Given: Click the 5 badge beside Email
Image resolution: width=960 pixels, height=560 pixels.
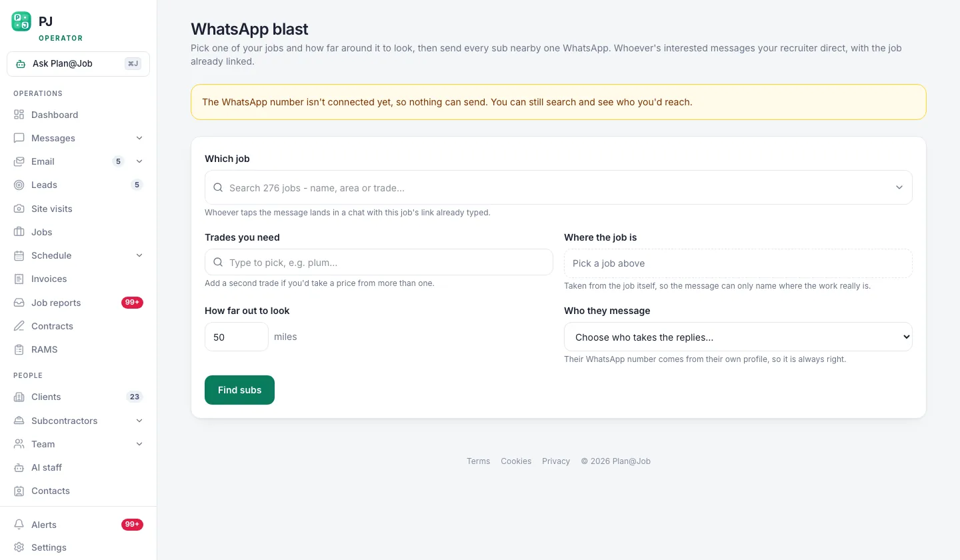Looking at the screenshot, I should coord(118,161).
